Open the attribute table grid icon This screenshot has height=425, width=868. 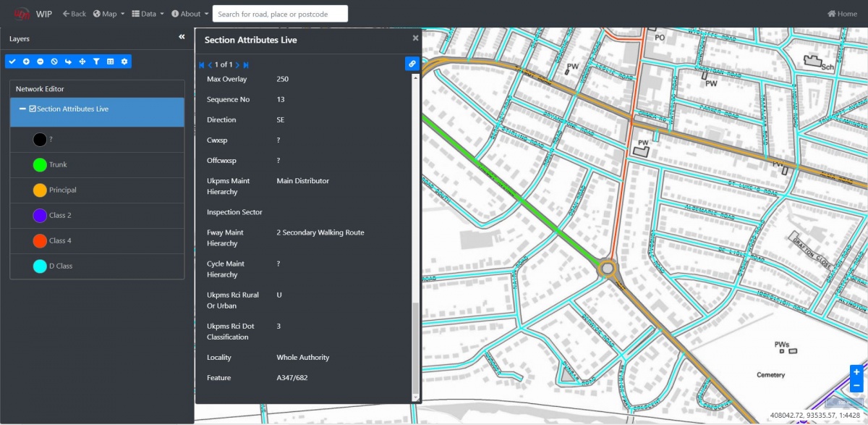click(x=110, y=62)
